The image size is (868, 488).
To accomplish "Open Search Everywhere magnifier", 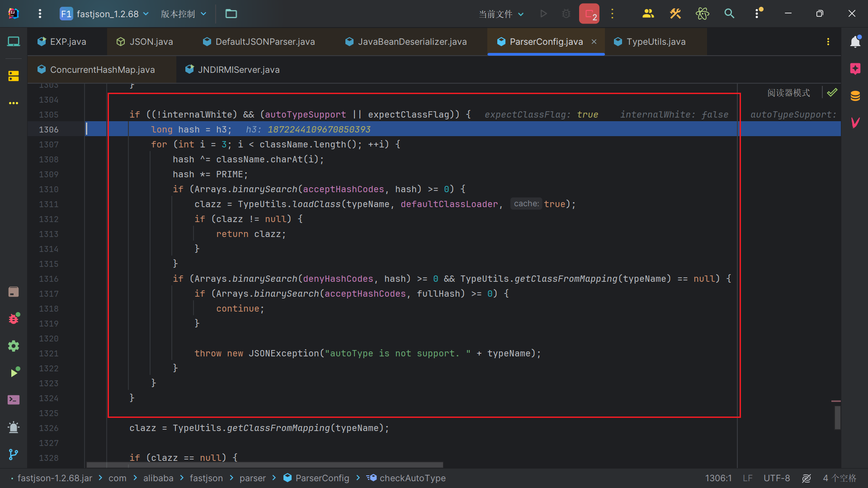I will 729,14.
